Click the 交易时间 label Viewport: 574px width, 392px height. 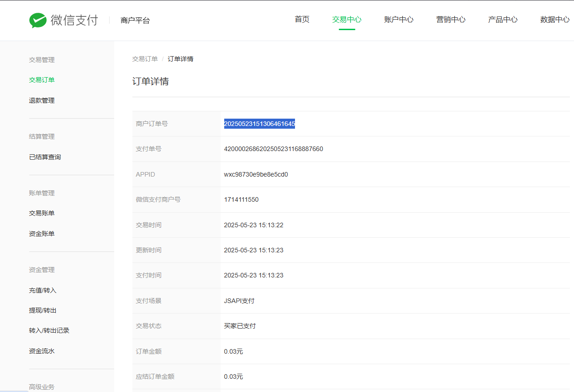tap(148, 225)
